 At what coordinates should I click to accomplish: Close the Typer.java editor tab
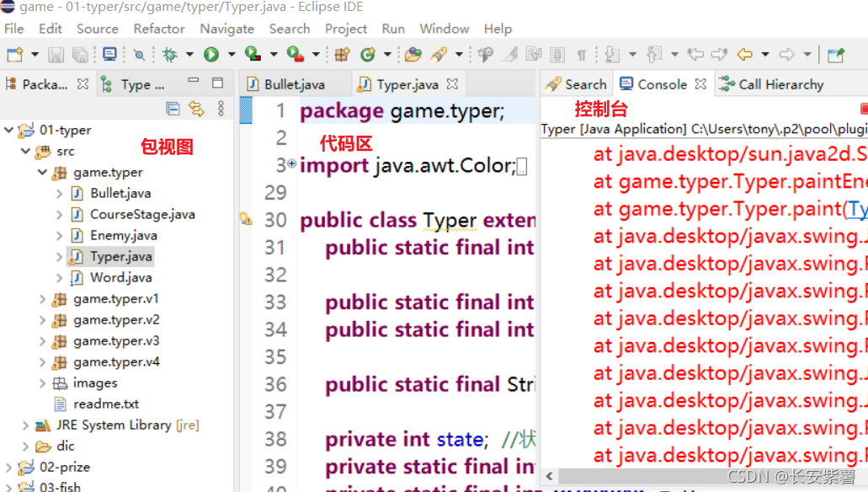(452, 83)
